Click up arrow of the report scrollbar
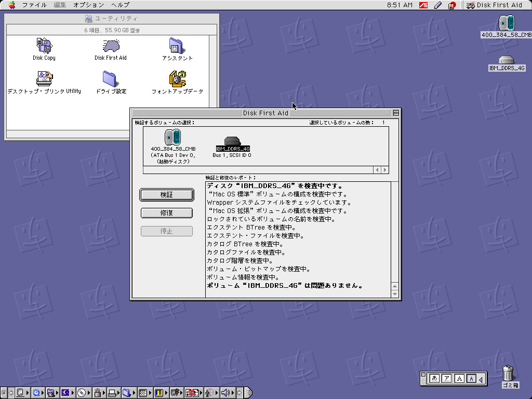The image size is (532, 399). pyautogui.click(x=395, y=286)
